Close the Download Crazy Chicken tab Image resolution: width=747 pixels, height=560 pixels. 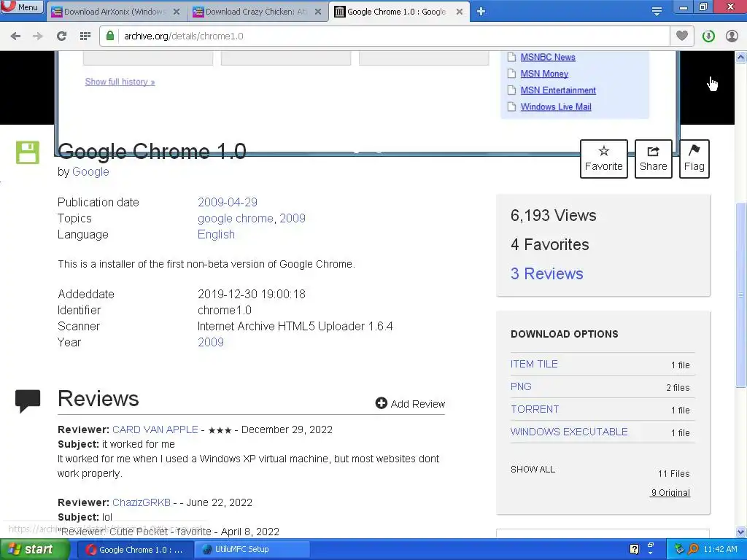pyautogui.click(x=318, y=12)
